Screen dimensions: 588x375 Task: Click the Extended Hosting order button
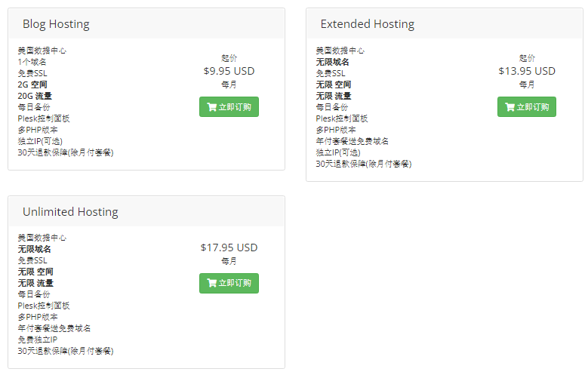pos(527,107)
